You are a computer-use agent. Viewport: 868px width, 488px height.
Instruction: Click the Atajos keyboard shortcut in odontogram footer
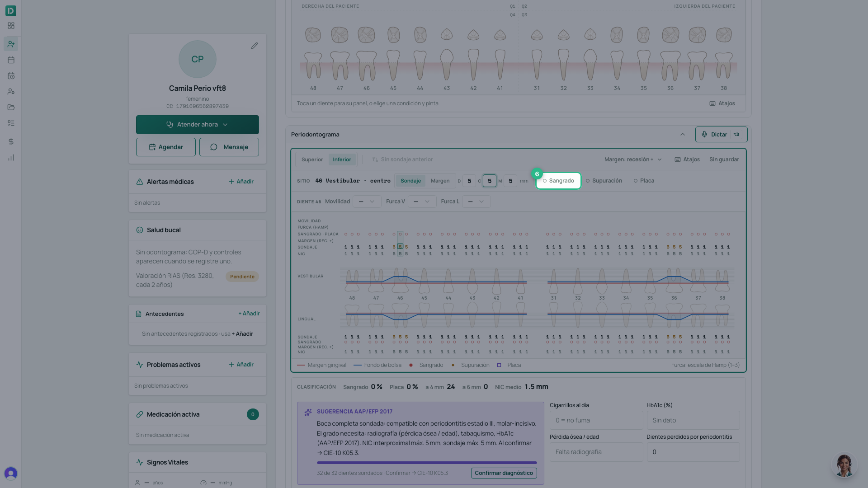click(x=722, y=103)
